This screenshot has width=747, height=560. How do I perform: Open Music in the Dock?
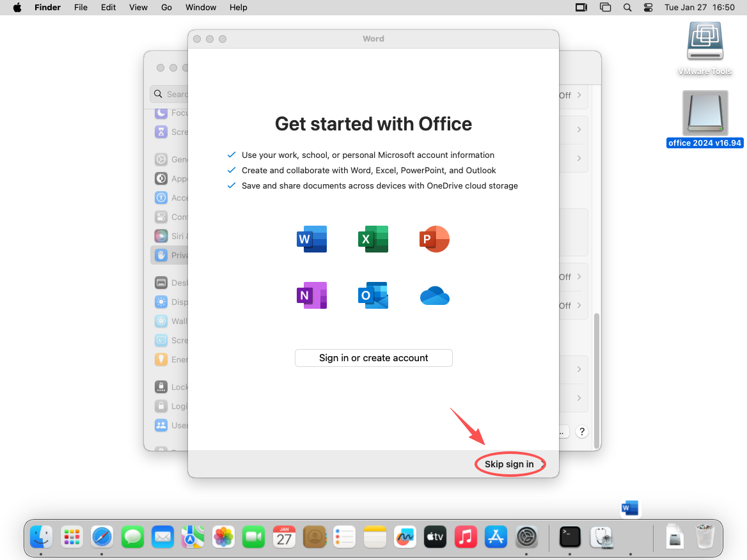466,538
